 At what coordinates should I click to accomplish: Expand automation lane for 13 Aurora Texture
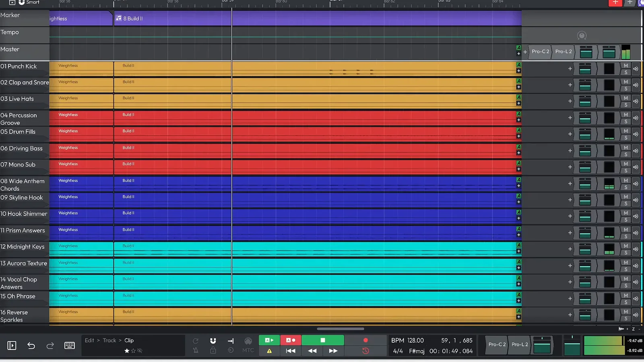pos(518,268)
